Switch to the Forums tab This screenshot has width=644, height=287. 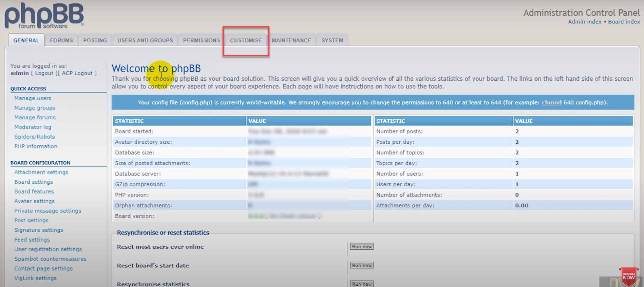point(61,40)
